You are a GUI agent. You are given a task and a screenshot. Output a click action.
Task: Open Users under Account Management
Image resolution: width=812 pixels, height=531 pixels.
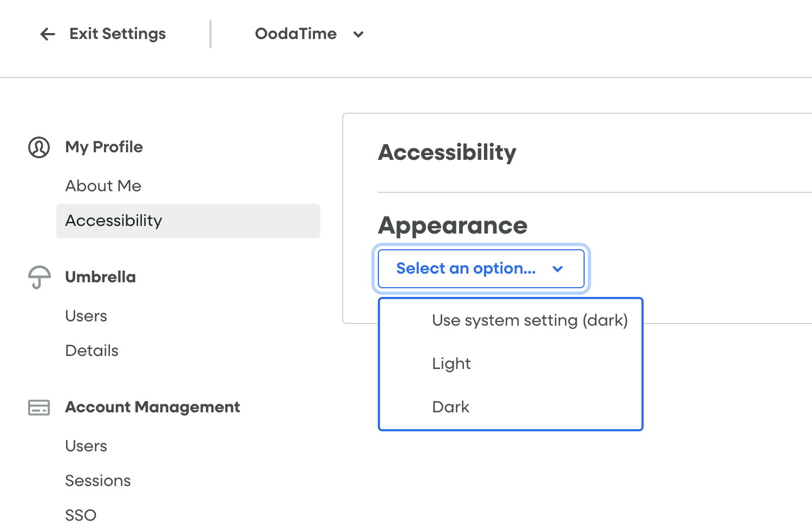[86, 446]
